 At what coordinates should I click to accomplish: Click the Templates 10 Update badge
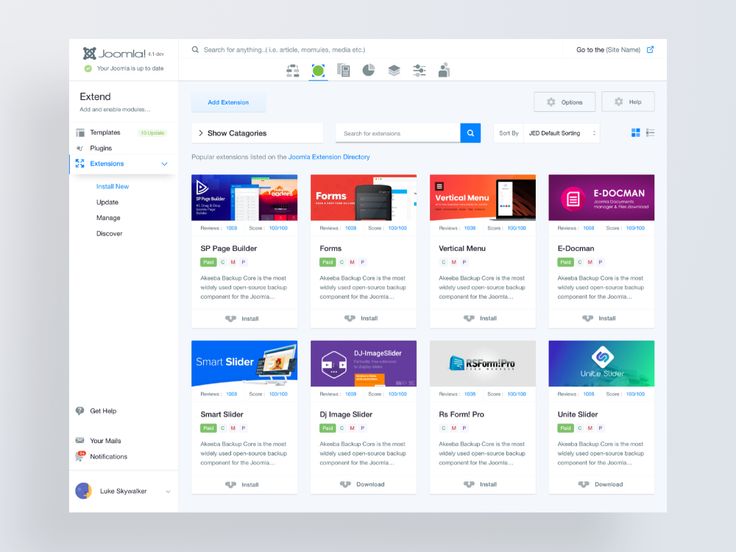click(153, 133)
